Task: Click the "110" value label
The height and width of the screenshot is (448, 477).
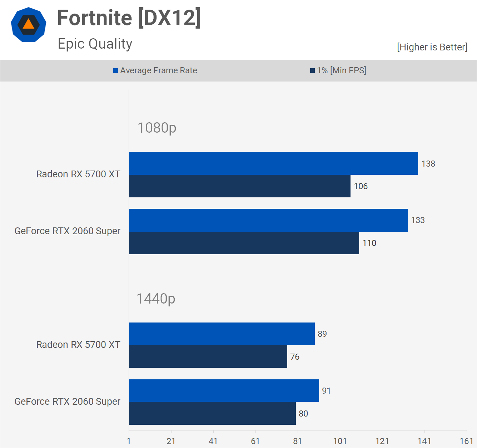Action: pos(369,243)
